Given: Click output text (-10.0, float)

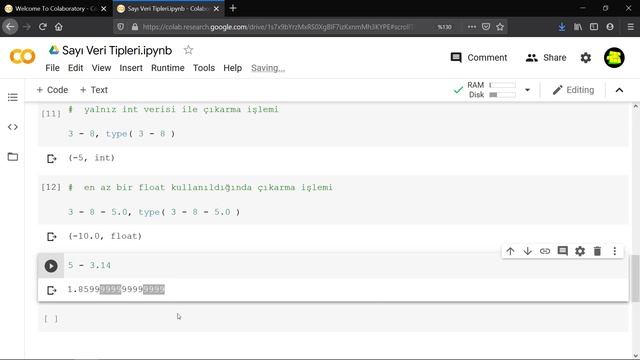Looking at the screenshot, I should pos(105,236).
